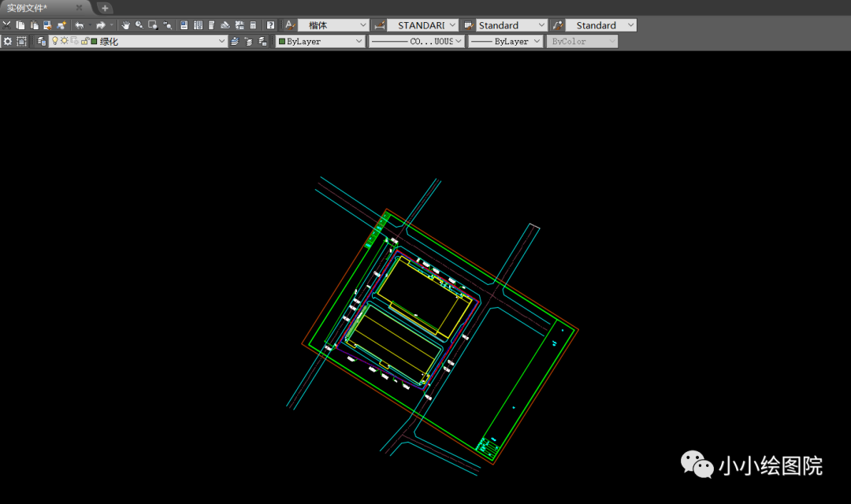Image resolution: width=851 pixels, height=504 pixels.
Task: Open the redo history dropdown arrow
Action: point(112,25)
